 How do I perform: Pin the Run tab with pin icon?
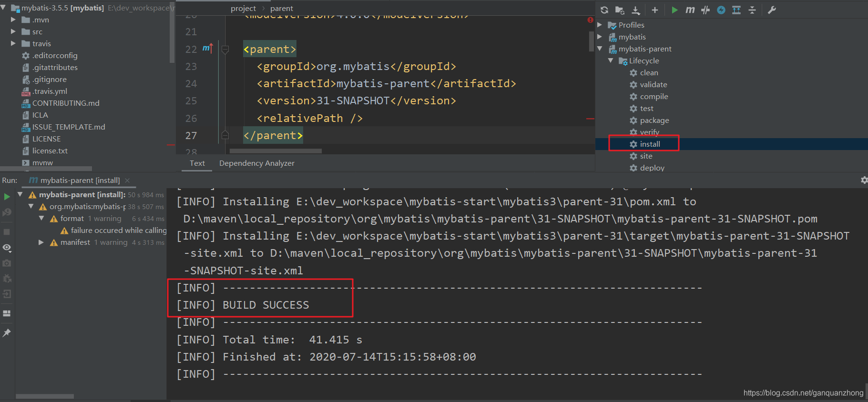[x=7, y=333]
